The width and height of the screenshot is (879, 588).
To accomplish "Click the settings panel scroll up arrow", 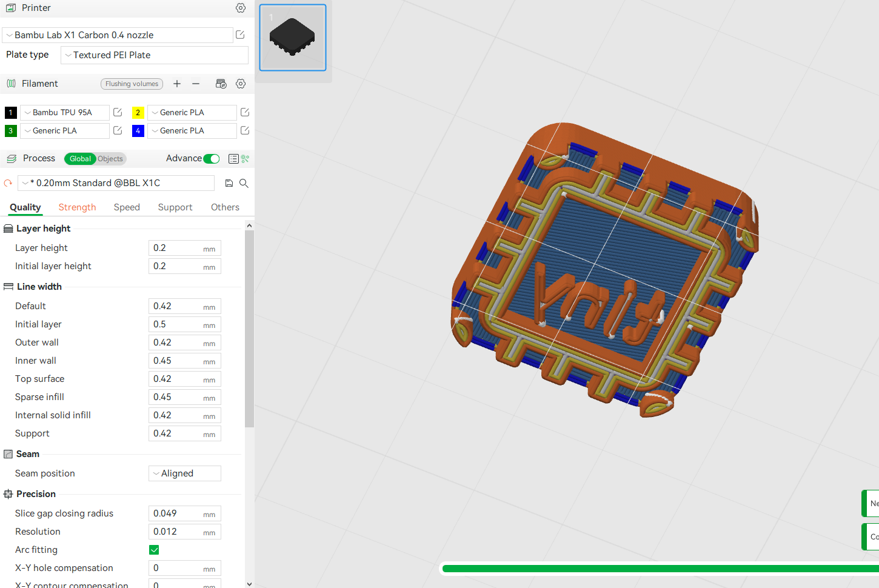I will pyautogui.click(x=249, y=226).
